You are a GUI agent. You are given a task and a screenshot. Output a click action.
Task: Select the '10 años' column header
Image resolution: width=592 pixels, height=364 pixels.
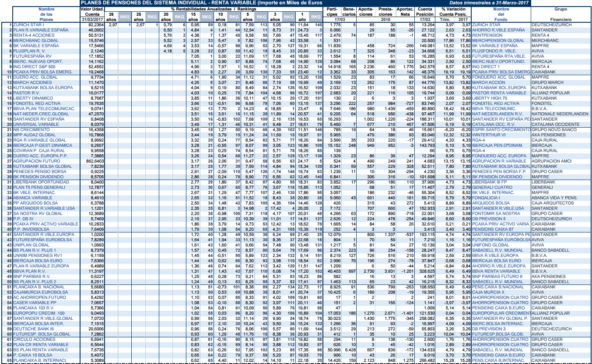coord(220,17)
